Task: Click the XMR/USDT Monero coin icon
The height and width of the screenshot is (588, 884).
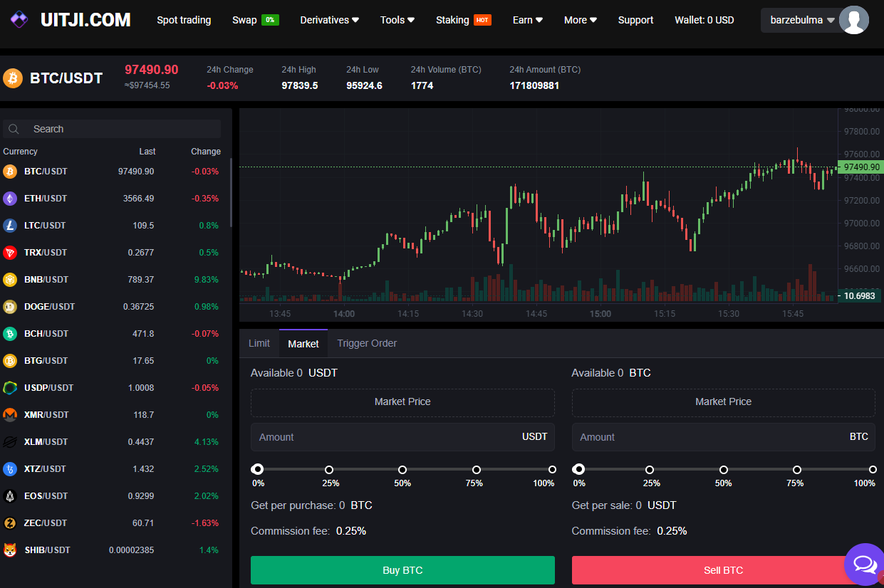Action: point(10,415)
